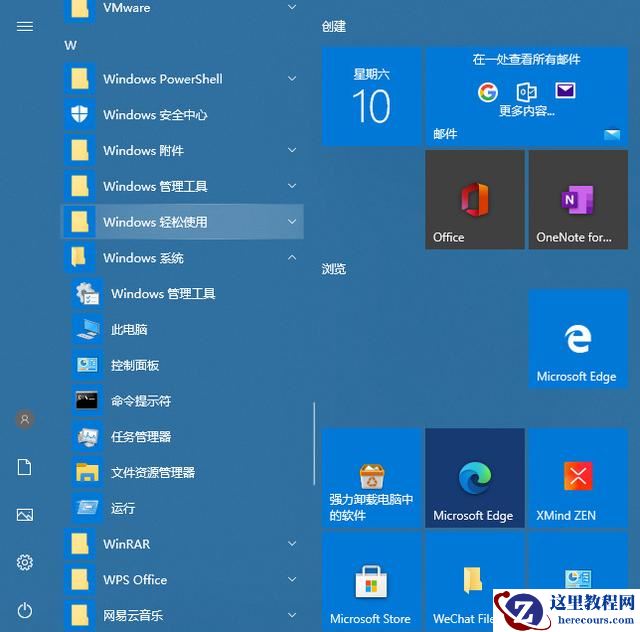Screen dimensions: 640x632
Task: Open the hamburger menu at top left
Action: click(x=24, y=27)
